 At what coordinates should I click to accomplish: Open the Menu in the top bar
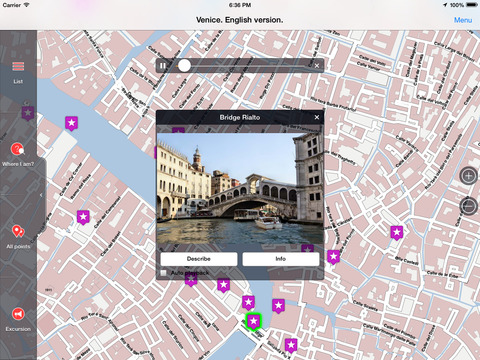point(463,20)
